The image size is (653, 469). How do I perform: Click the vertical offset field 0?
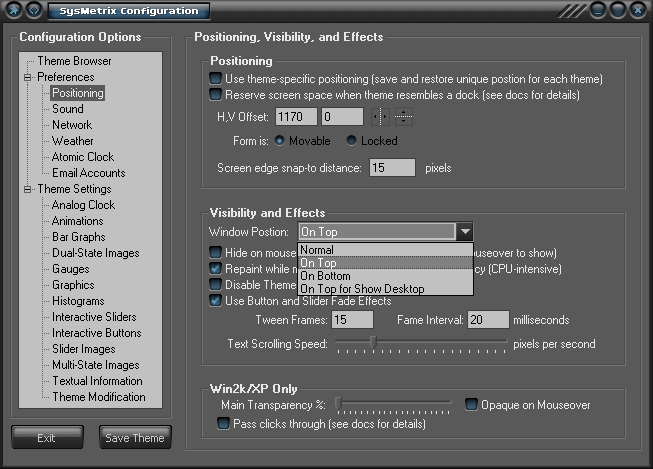click(342, 117)
